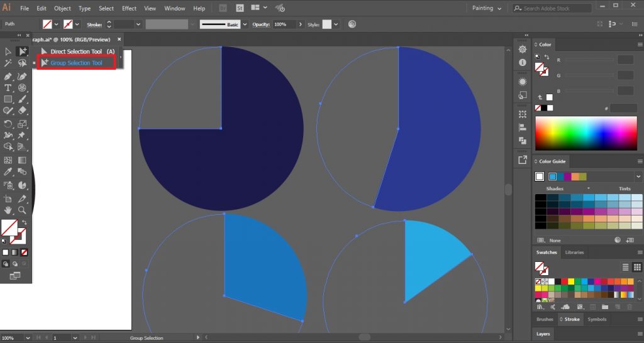Open the zoom level dropdown in status bar
Viewport: 644px width, 343px height.
coord(28,338)
